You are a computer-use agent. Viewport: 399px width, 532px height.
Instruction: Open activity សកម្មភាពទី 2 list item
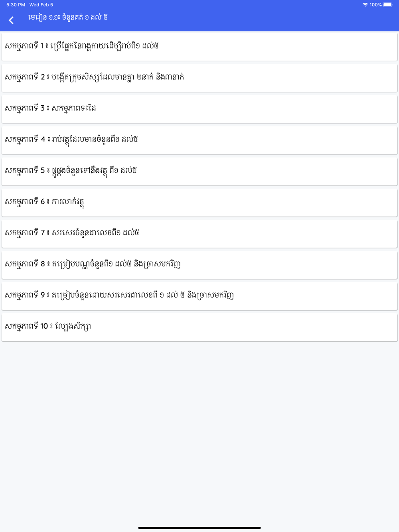click(x=199, y=78)
